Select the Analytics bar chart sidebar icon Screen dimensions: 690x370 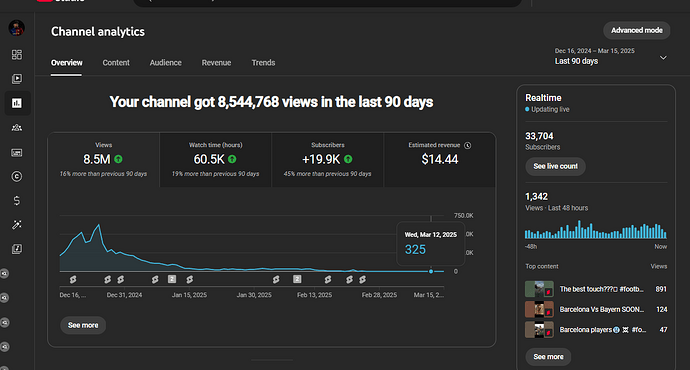pyautogui.click(x=17, y=103)
